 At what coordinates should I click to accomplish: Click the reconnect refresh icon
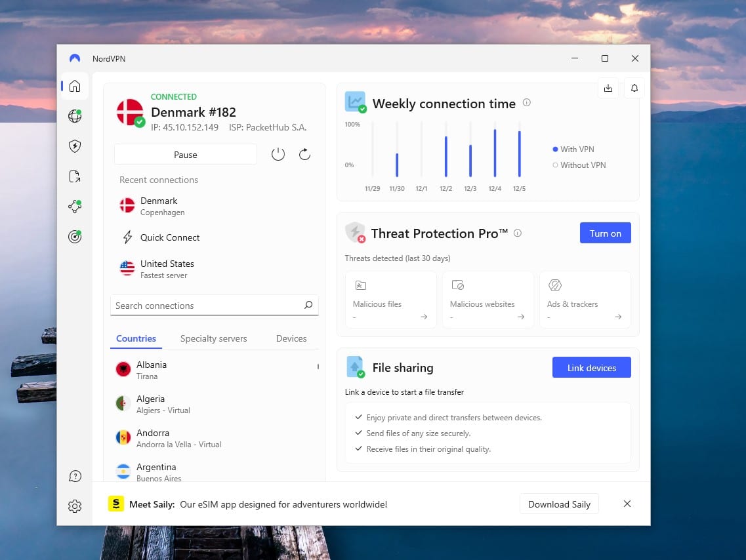304,154
